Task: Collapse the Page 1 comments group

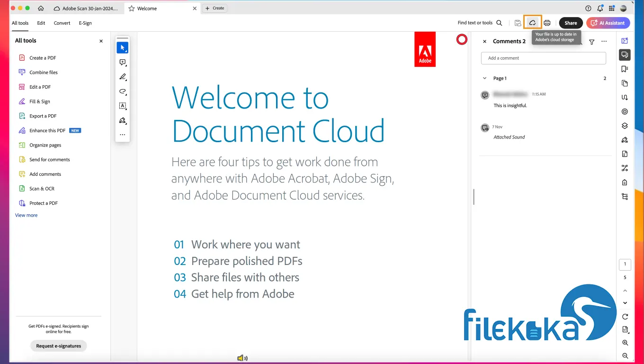Action: click(484, 78)
